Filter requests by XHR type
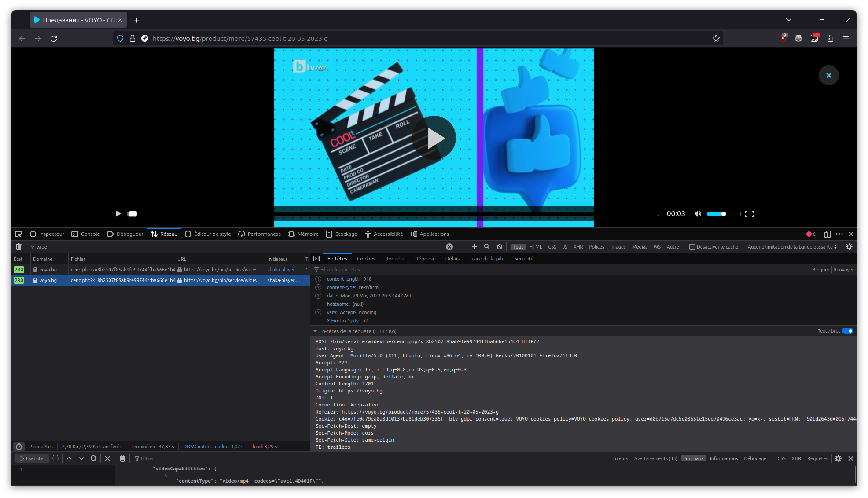This screenshot has height=498, width=868. pyautogui.click(x=578, y=247)
